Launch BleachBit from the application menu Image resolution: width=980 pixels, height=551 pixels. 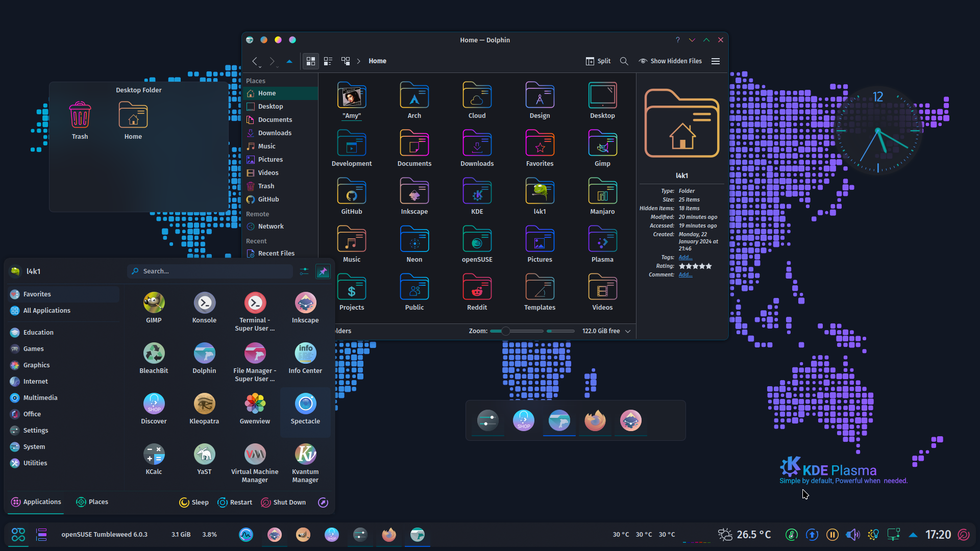click(154, 358)
